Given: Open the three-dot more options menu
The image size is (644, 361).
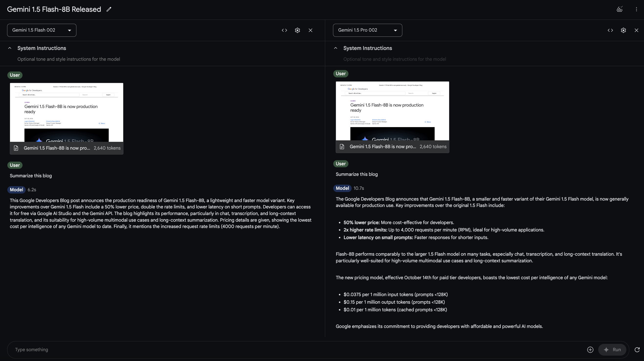Looking at the screenshot, I should [636, 9].
